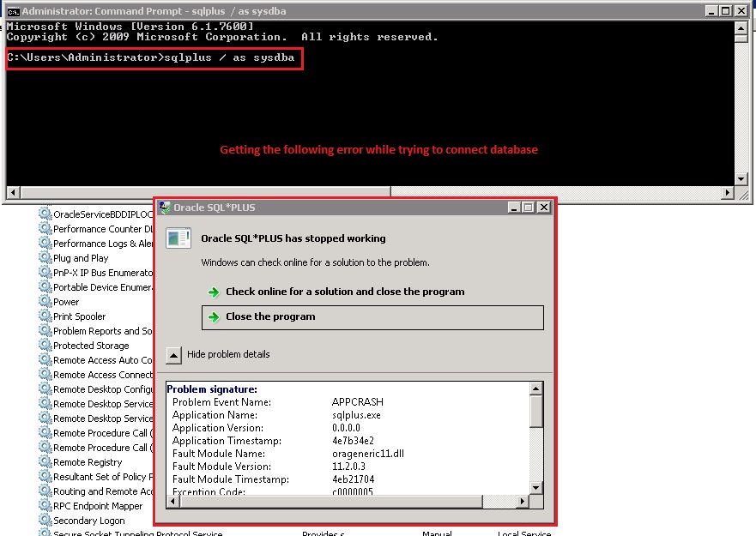Click the Remote Registry service icon

(x=45, y=462)
